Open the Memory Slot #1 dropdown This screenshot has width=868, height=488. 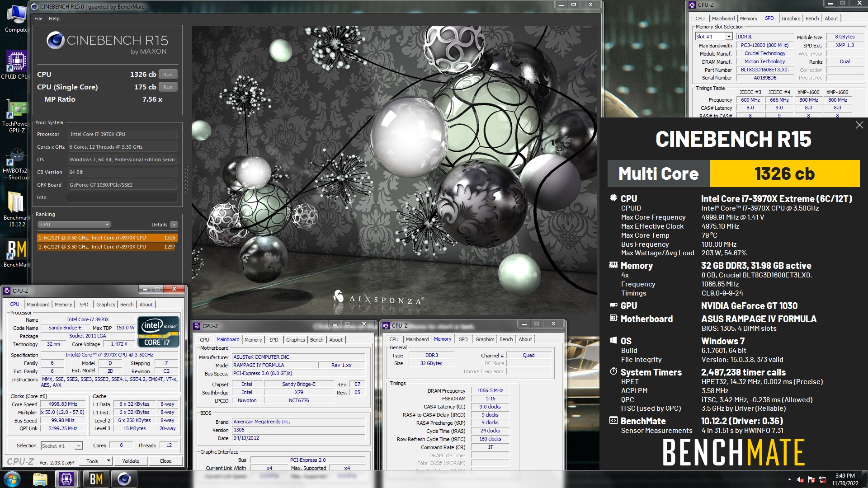click(x=713, y=37)
